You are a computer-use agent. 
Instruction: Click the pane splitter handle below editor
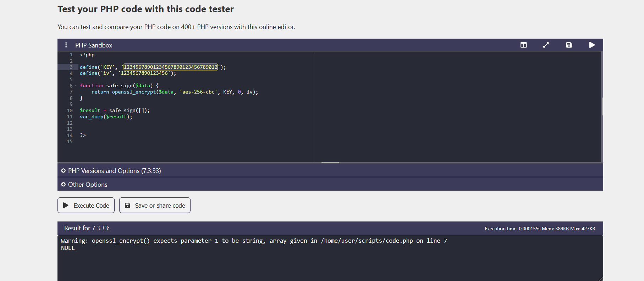[330, 162]
